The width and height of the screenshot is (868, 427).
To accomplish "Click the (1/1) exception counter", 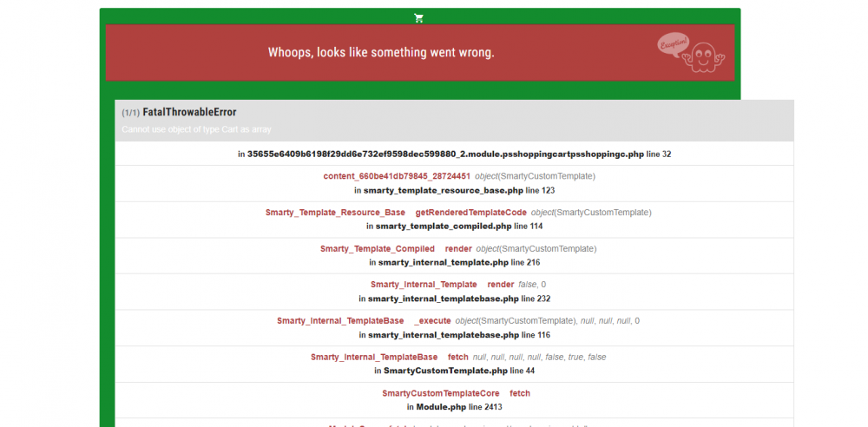I will [x=131, y=113].
